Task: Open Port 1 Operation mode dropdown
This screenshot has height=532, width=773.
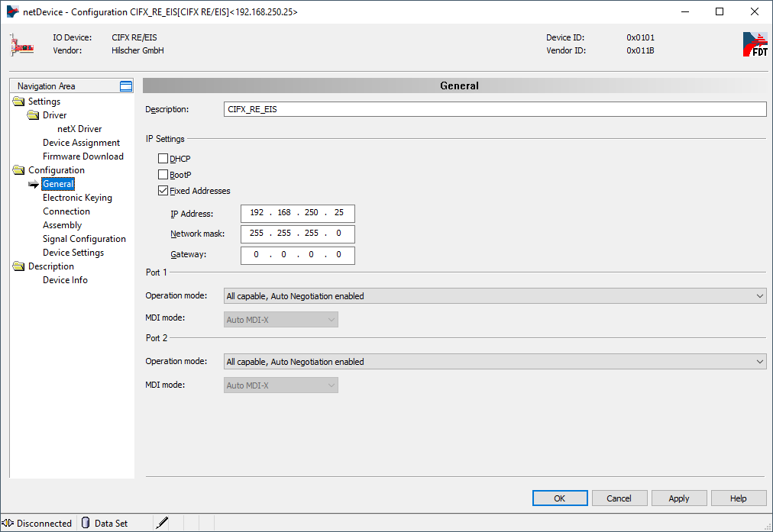Action: coord(495,296)
